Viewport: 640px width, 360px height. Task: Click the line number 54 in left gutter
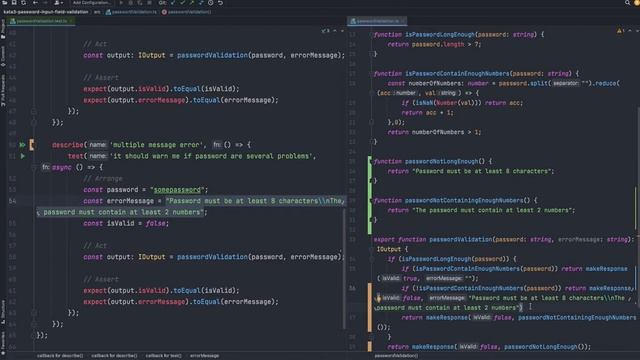12,201
